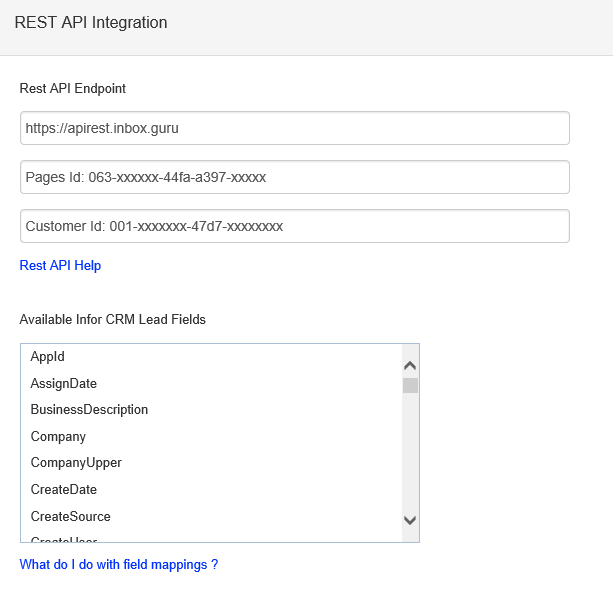Select Company in the lead fields list
Viewport: 613px width, 589px height.
pos(211,436)
